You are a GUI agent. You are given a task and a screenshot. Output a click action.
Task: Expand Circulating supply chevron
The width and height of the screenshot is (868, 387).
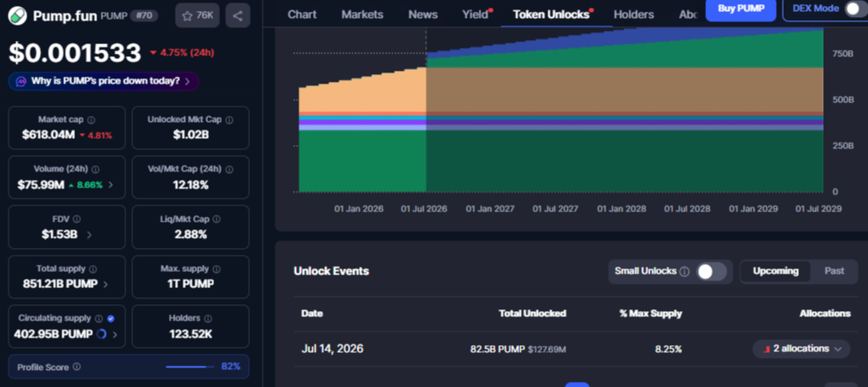(x=114, y=334)
